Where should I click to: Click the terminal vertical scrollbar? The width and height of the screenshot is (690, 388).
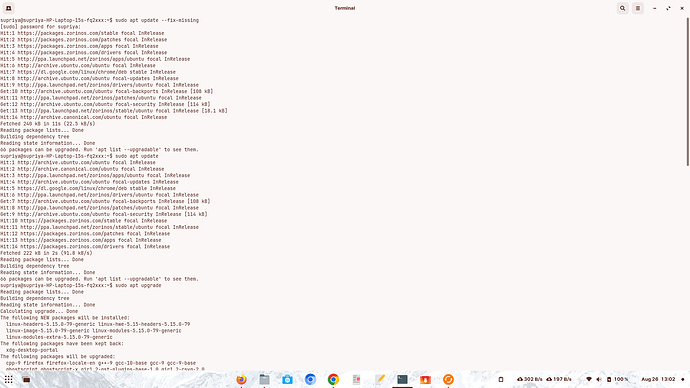click(x=688, y=92)
